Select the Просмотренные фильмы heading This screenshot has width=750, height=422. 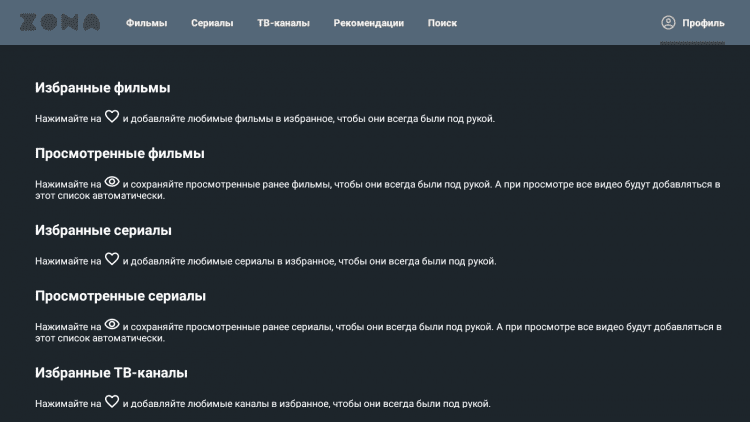pos(120,153)
